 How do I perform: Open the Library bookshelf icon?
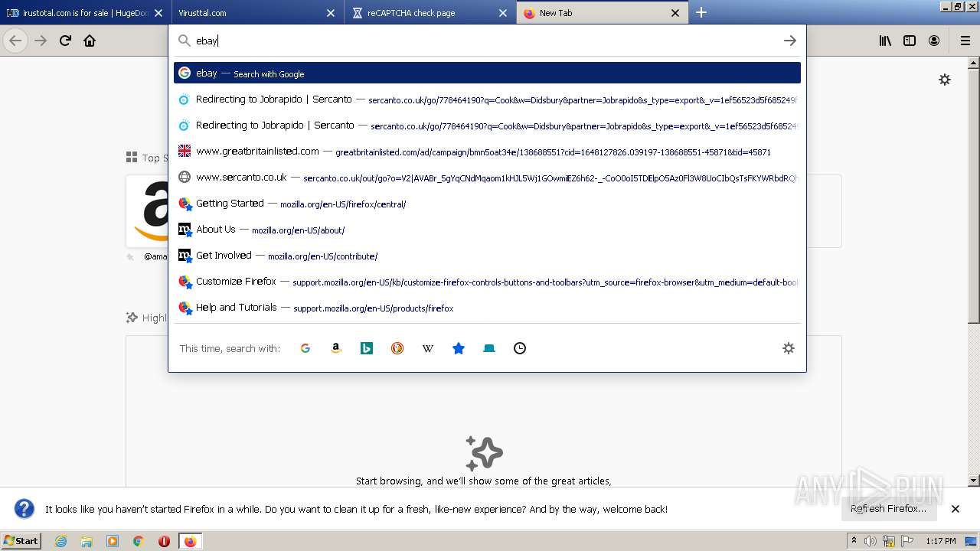pos(885,41)
